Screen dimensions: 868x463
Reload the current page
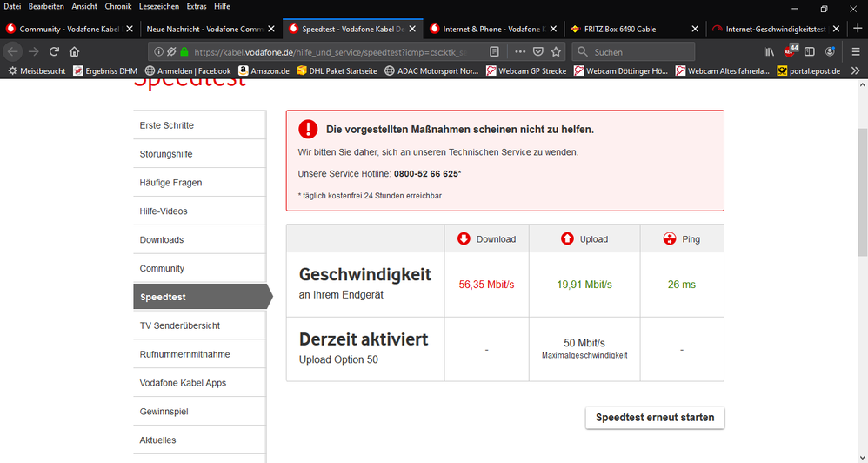(x=54, y=51)
